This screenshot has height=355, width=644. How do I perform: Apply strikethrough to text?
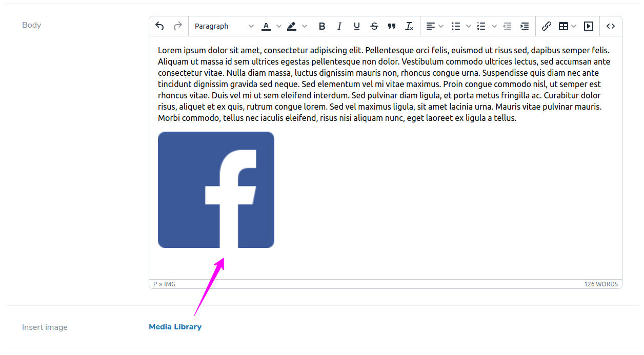[374, 26]
